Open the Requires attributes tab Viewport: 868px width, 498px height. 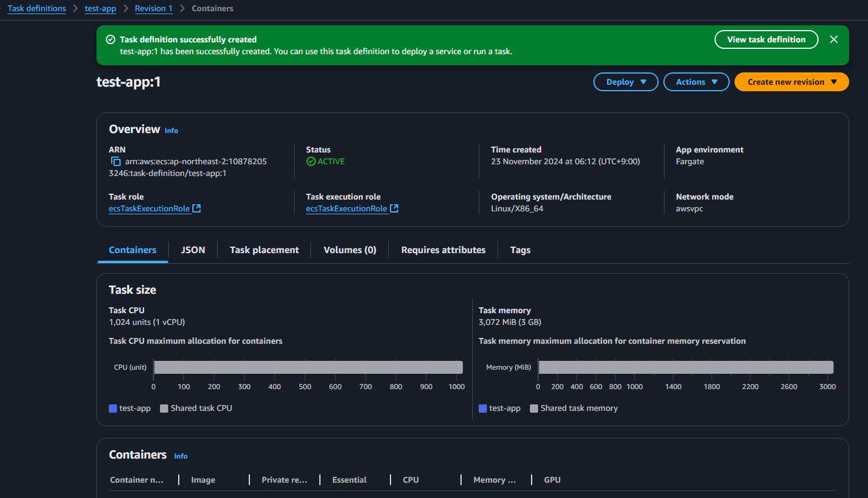click(443, 250)
